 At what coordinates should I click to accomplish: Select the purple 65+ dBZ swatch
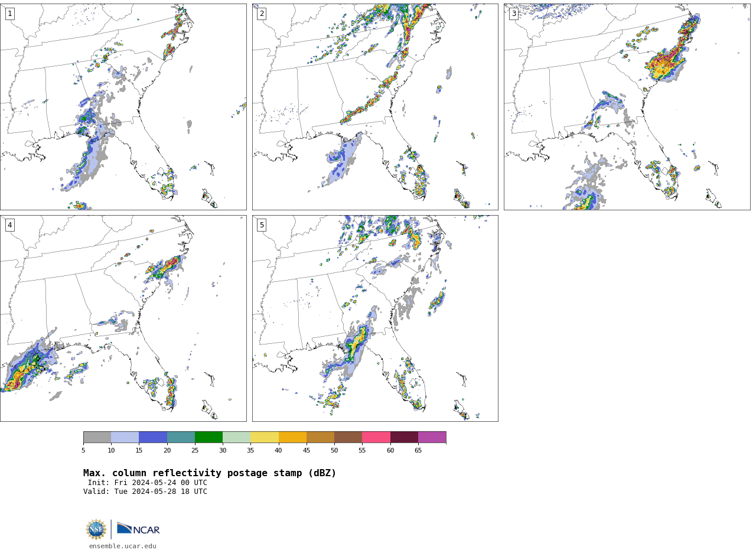point(432,437)
